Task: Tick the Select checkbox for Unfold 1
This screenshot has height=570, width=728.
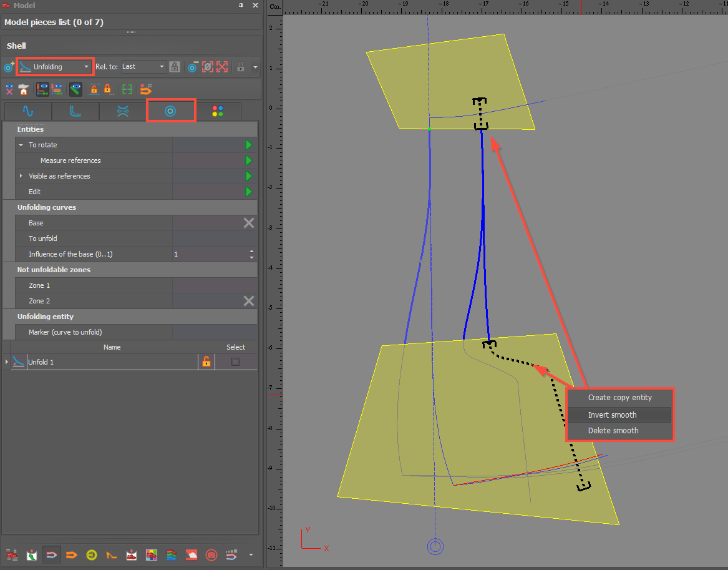Action: click(235, 361)
